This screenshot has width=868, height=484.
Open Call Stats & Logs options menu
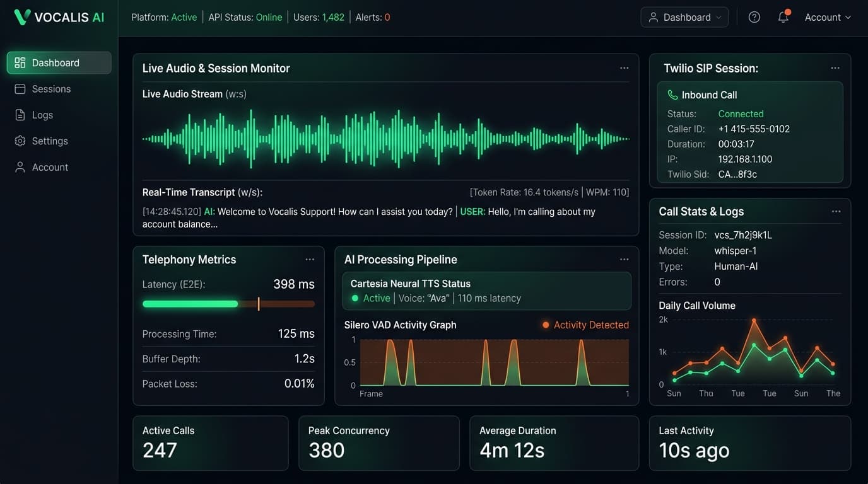point(836,212)
